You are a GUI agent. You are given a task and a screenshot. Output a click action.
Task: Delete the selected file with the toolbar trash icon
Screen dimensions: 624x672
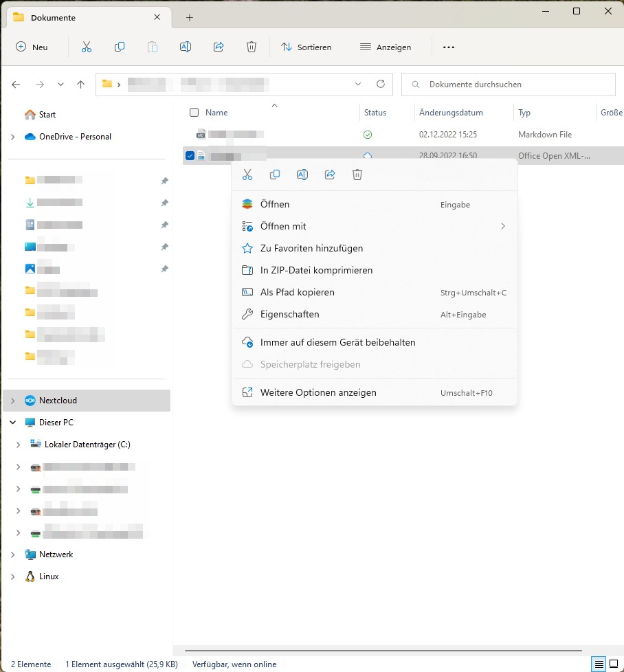coord(252,47)
